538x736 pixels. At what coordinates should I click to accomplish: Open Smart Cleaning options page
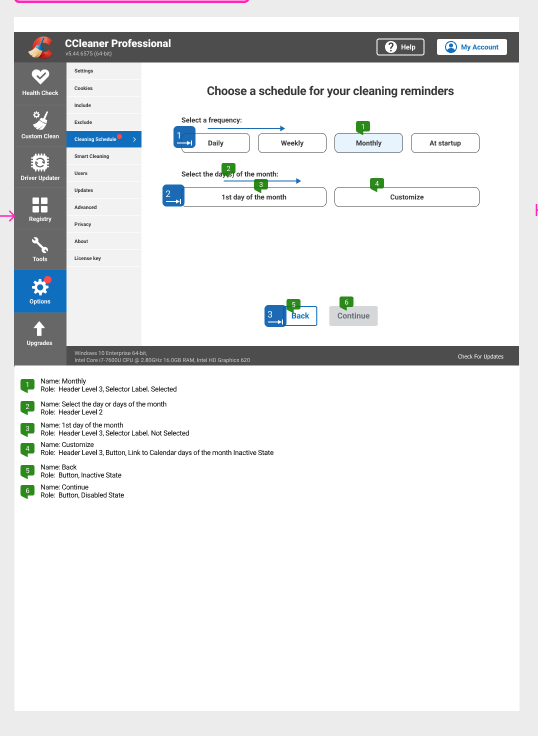(x=104, y=156)
